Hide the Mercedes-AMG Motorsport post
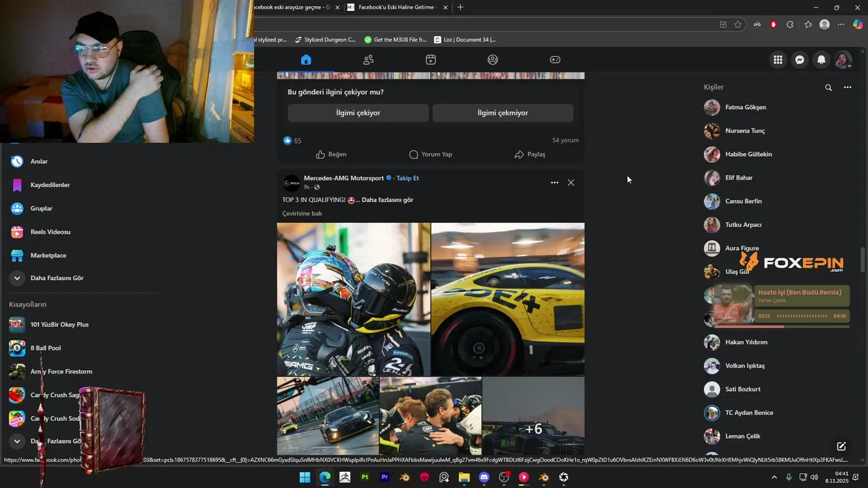The height and width of the screenshot is (488, 868). 571,182
